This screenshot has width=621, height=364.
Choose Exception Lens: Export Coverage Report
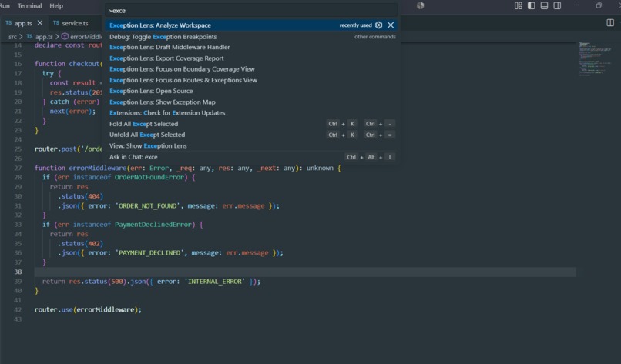(x=252, y=58)
